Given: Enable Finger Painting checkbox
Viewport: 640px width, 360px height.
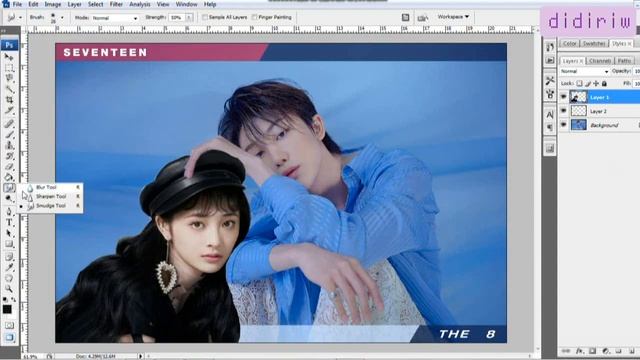Looking at the screenshot, I should coord(255,17).
